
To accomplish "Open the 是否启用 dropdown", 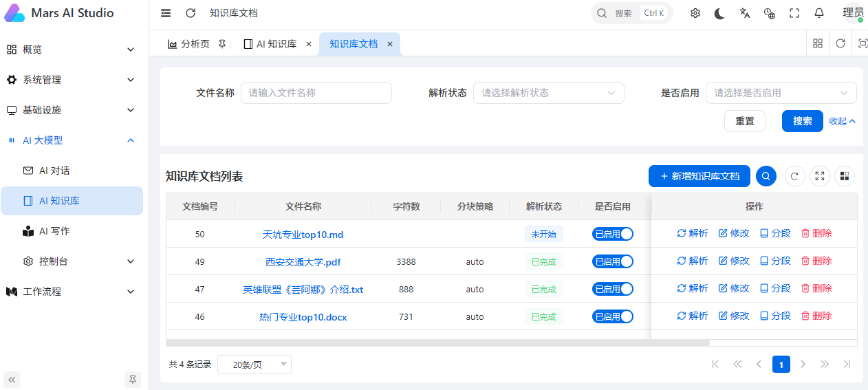I will (781, 93).
